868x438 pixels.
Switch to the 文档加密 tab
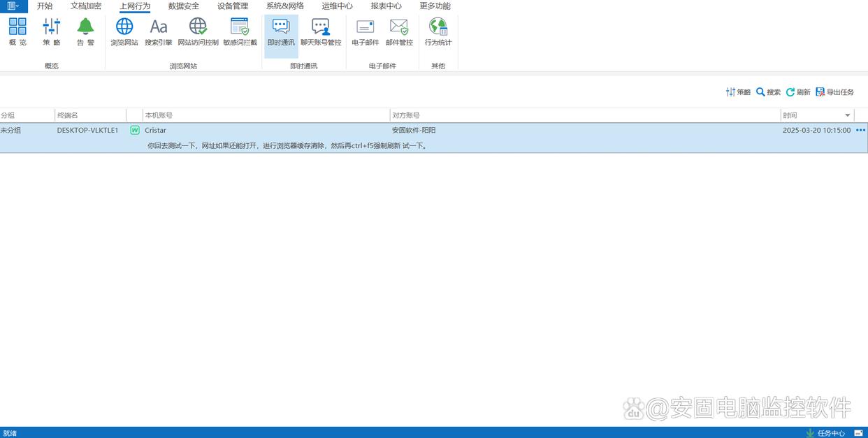tap(86, 6)
